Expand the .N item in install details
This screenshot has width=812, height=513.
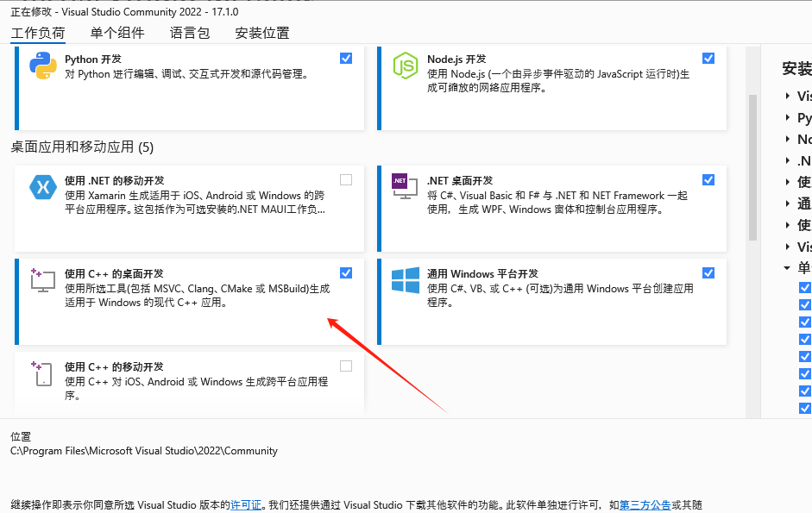pyautogui.click(x=787, y=160)
